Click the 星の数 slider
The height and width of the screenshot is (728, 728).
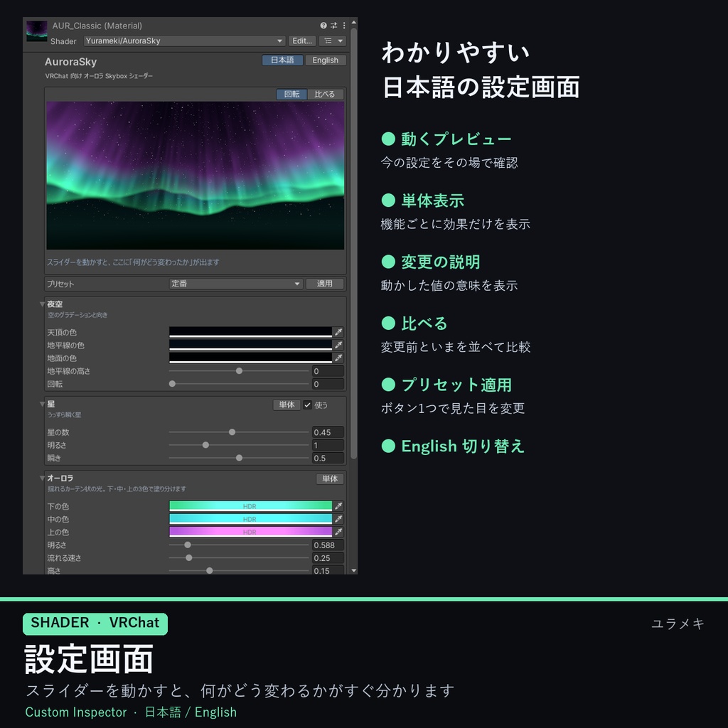click(239, 432)
